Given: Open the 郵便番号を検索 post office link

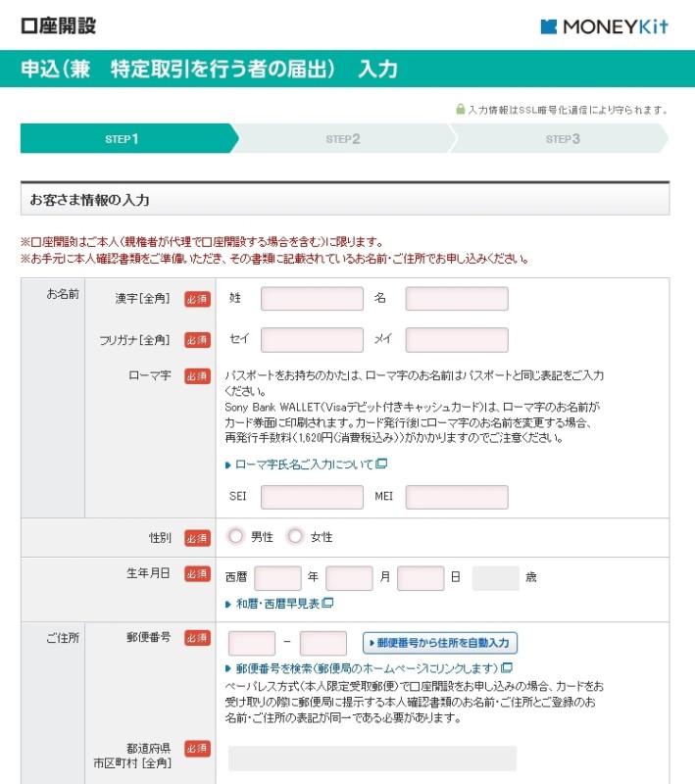Looking at the screenshot, I should click(x=367, y=668).
